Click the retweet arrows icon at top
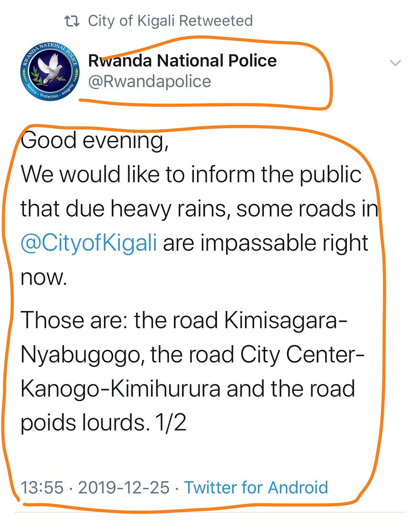 [72, 21]
